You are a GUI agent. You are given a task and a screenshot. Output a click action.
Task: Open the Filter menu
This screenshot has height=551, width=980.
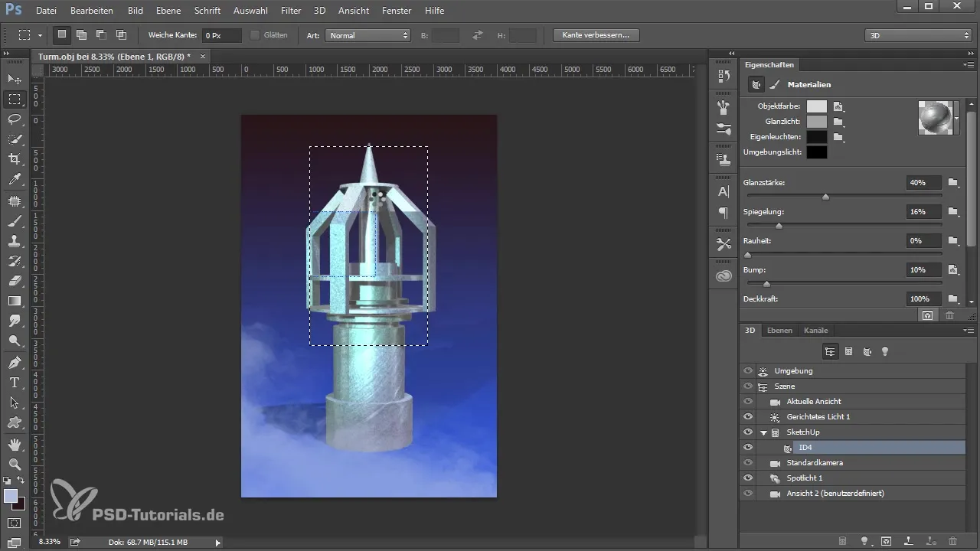click(291, 11)
